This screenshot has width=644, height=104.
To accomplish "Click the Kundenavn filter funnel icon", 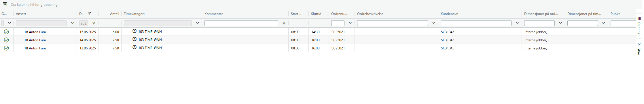I will [x=517, y=23].
